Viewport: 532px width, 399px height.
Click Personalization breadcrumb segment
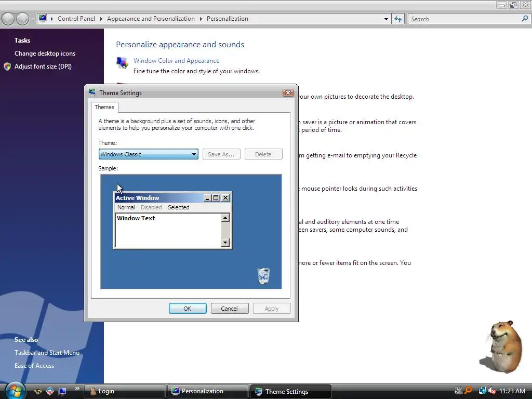pos(228,19)
